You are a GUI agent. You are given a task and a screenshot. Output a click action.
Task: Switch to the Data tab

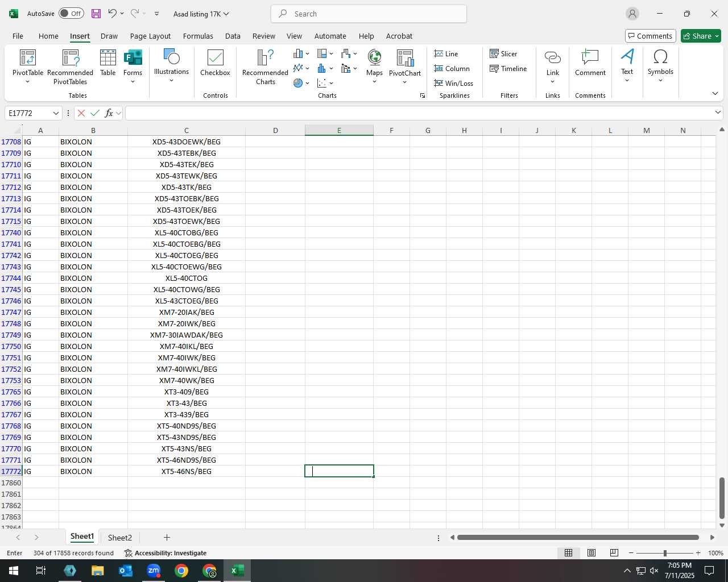(x=233, y=36)
